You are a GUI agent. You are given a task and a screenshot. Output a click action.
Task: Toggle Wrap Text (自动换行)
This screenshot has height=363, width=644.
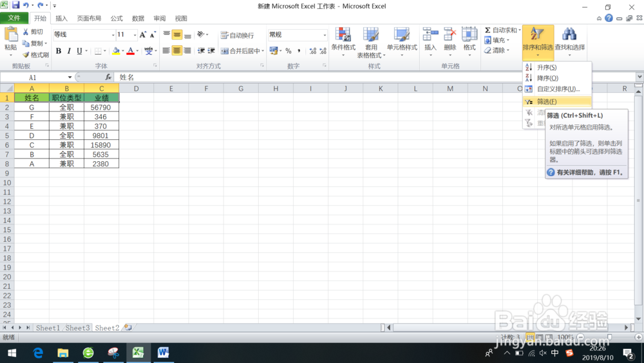coord(238,35)
